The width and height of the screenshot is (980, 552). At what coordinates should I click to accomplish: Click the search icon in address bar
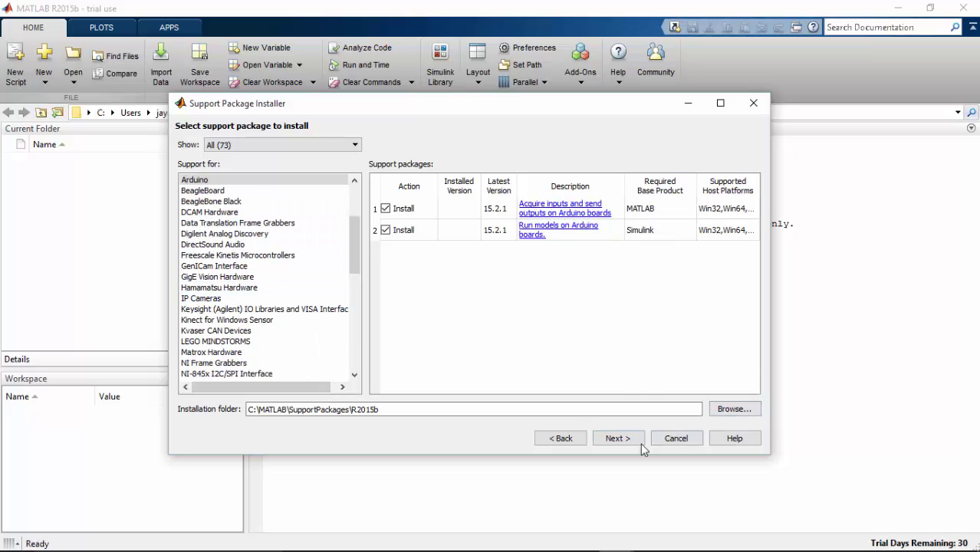972,113
